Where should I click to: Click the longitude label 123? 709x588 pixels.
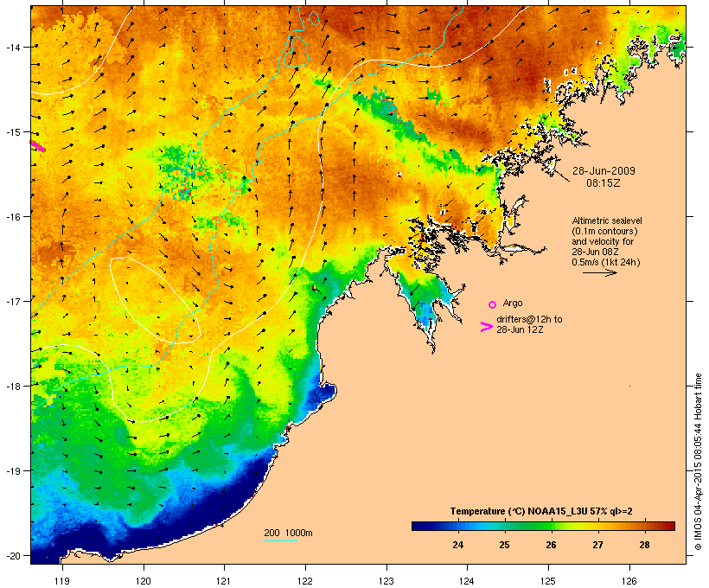tap(386, 581)
